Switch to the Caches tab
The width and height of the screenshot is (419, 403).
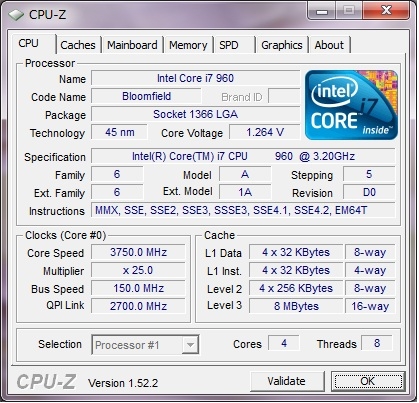coord(78,45)
